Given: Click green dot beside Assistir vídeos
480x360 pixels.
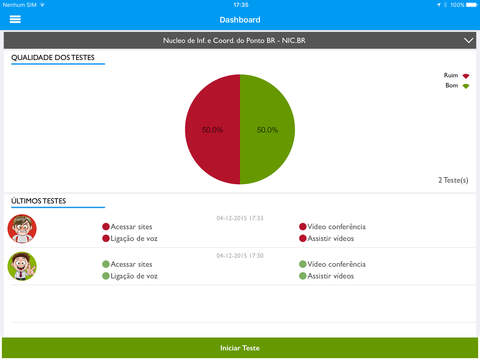Looking at the screenshot, I should (303, 276).
